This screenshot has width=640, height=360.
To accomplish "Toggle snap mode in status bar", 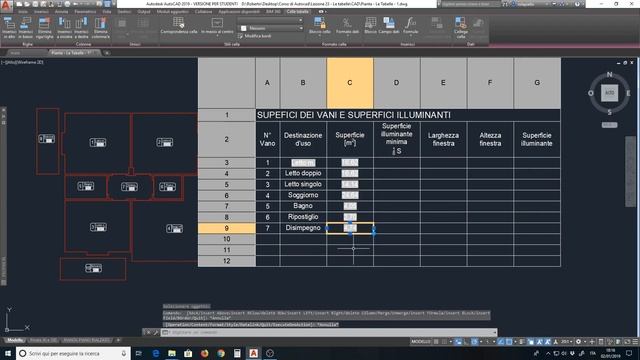I will (444, 342).
